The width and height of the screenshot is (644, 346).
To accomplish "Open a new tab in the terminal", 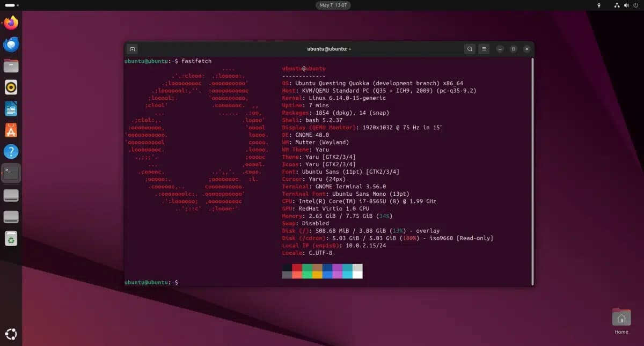I will (x=133, y=49).
